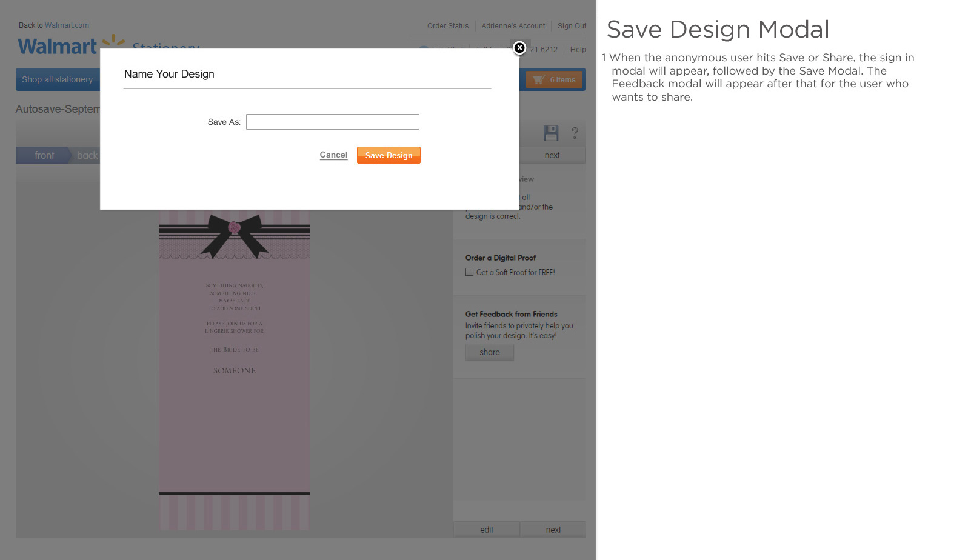Switch to the front view tab
The width and height of the screenshot is (971, 560).
[43, 155]
